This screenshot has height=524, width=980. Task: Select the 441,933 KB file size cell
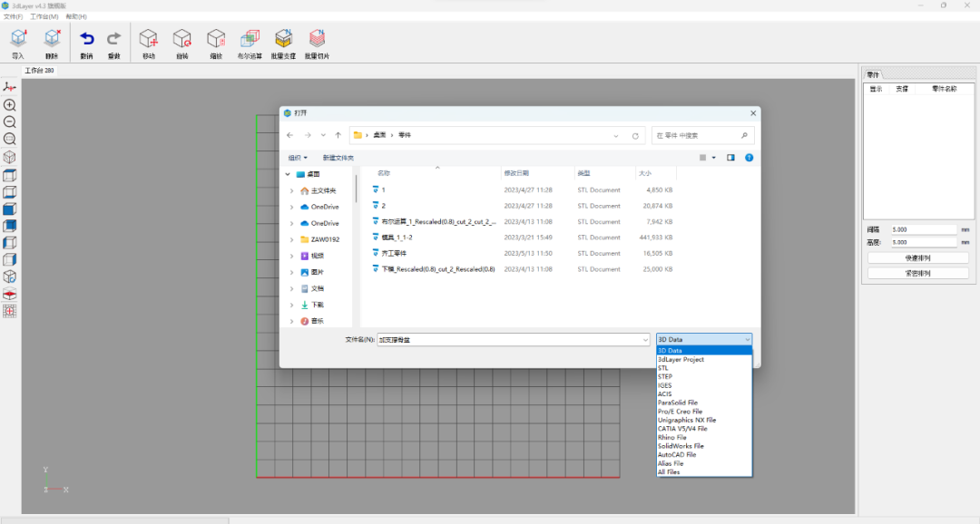656,238
